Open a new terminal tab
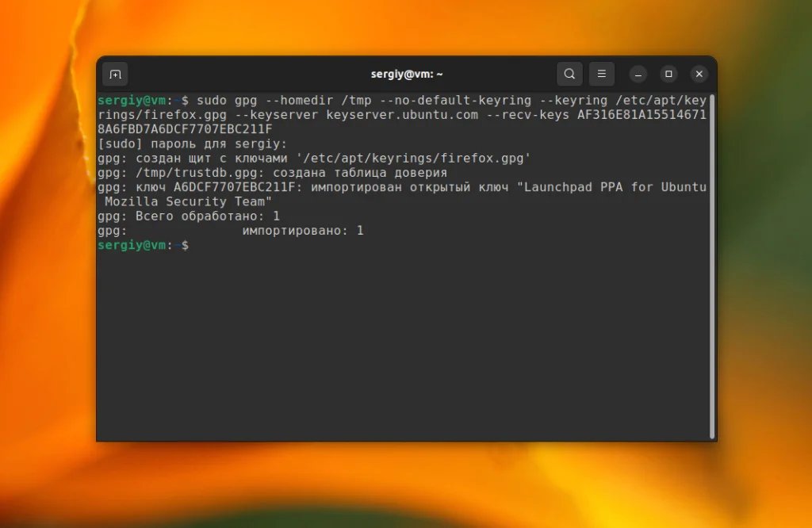 (115, 73)
